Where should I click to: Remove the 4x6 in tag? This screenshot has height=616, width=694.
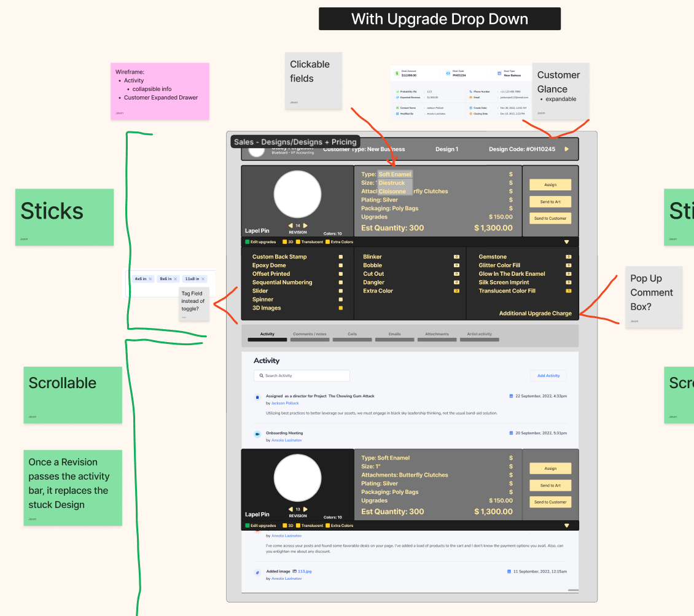(x=150, y=279)
